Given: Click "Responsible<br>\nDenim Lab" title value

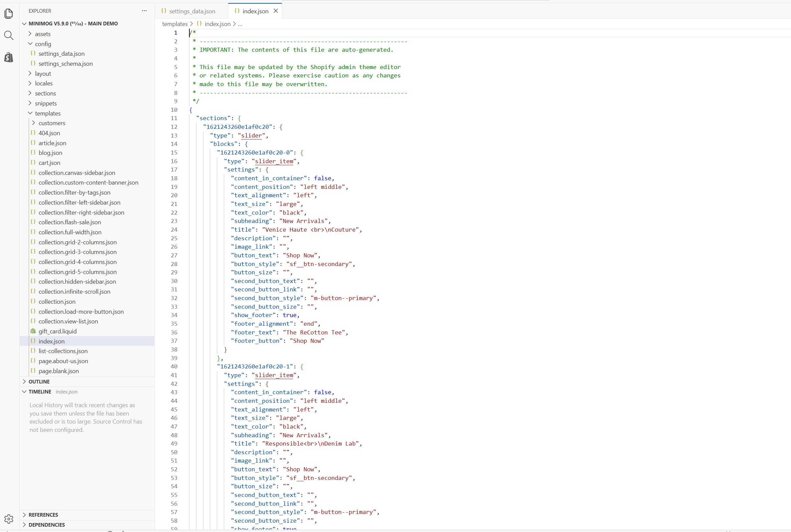Looking at the screenshot, I should click(310, 444).
